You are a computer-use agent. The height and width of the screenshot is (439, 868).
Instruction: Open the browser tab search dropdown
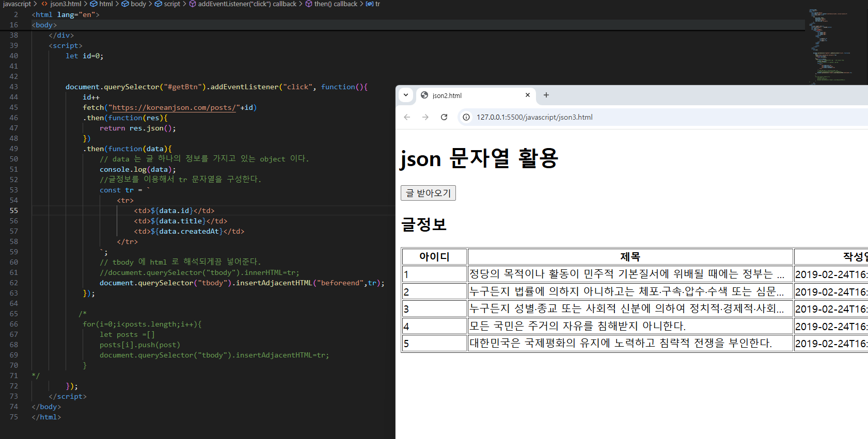[406, 95]
